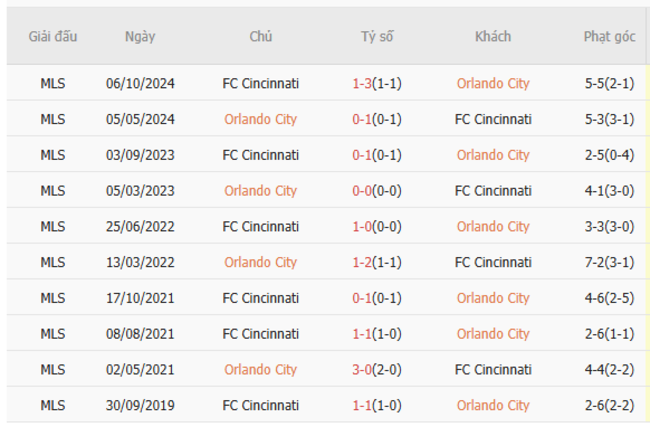
Task: Click corner stat 4-6(2-5) on 17/10/2021
Action: coord(609,298)
